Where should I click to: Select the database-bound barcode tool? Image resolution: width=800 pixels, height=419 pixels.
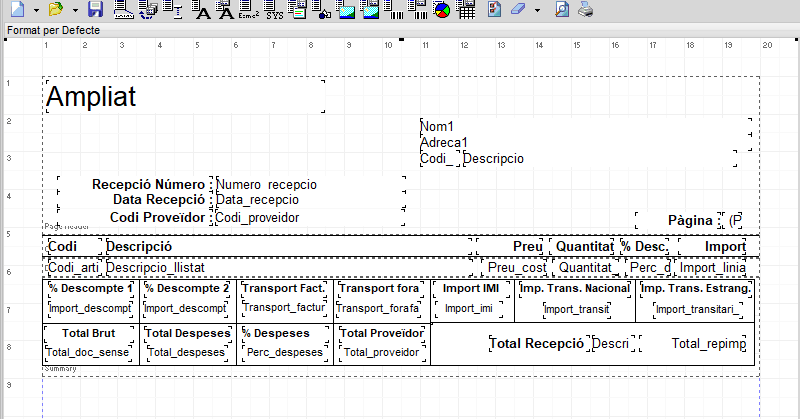(418, 9)
